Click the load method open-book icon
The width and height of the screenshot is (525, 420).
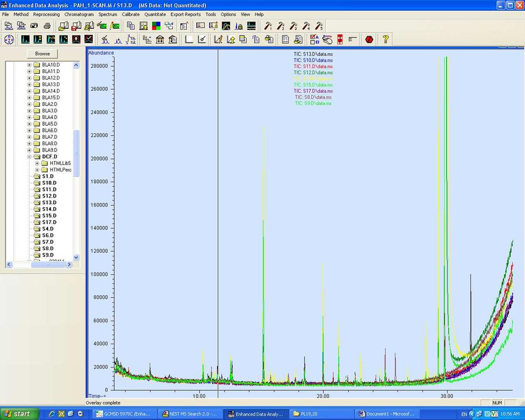pos(64,26)
